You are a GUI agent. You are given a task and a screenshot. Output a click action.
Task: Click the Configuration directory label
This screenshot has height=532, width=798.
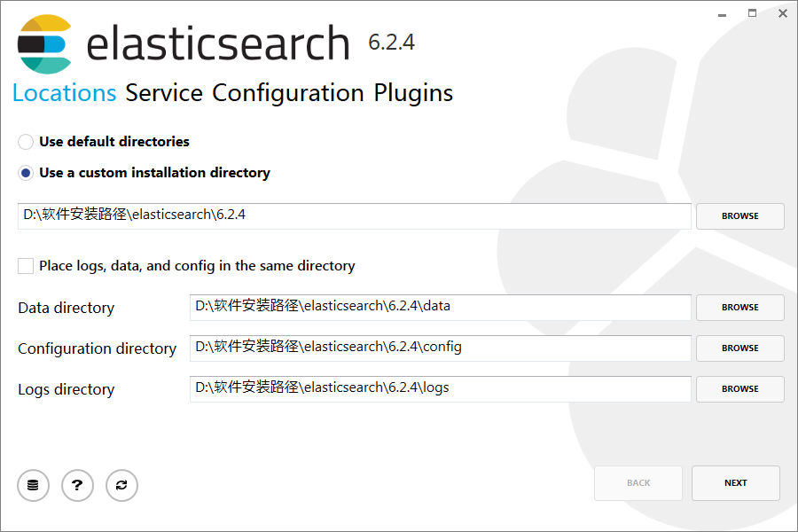pos(98,348)
